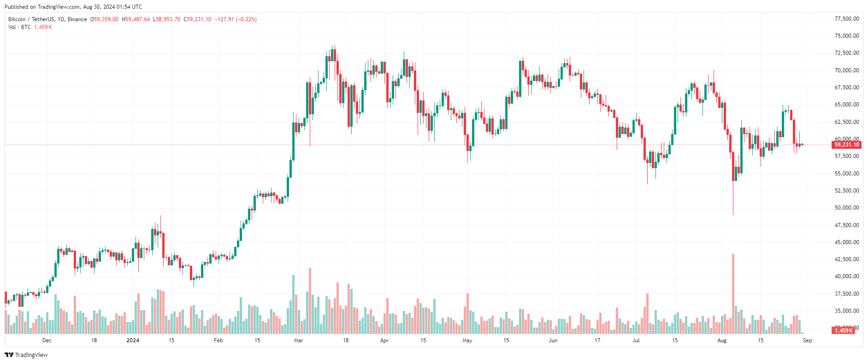Click the Dec label on time axis
Screen dimensions: 868x363
pos(47,340)
